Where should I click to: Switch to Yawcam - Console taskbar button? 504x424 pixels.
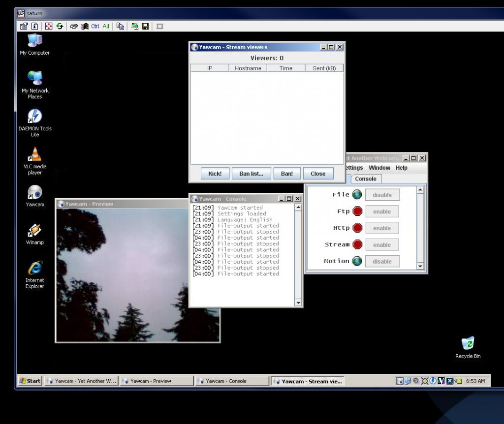(x=232, y=381)
